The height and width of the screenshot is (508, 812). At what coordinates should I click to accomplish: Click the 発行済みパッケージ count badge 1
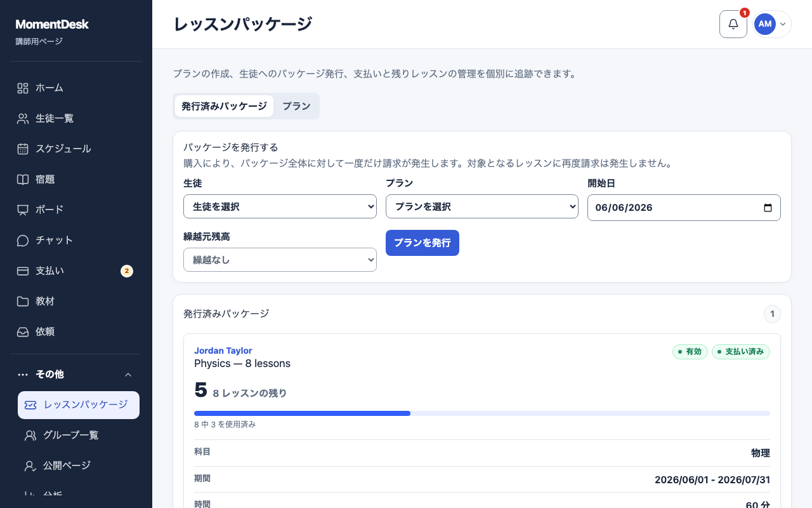[772, 314]
